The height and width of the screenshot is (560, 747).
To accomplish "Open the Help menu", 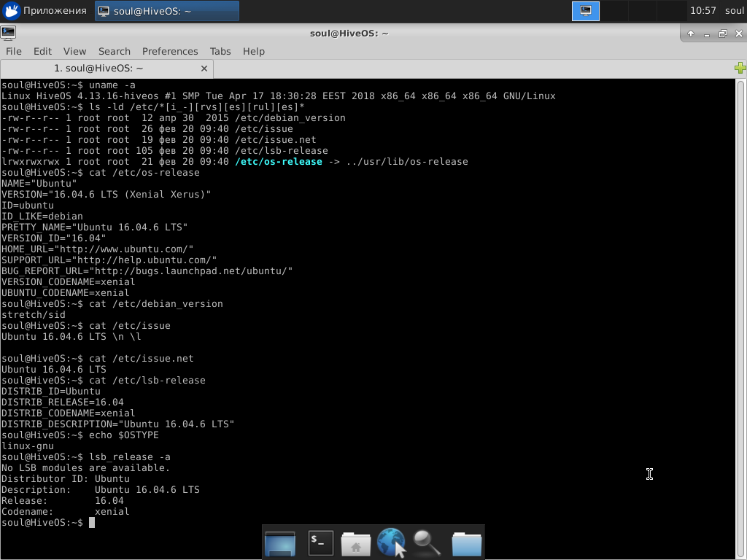I will coord(253,51).
